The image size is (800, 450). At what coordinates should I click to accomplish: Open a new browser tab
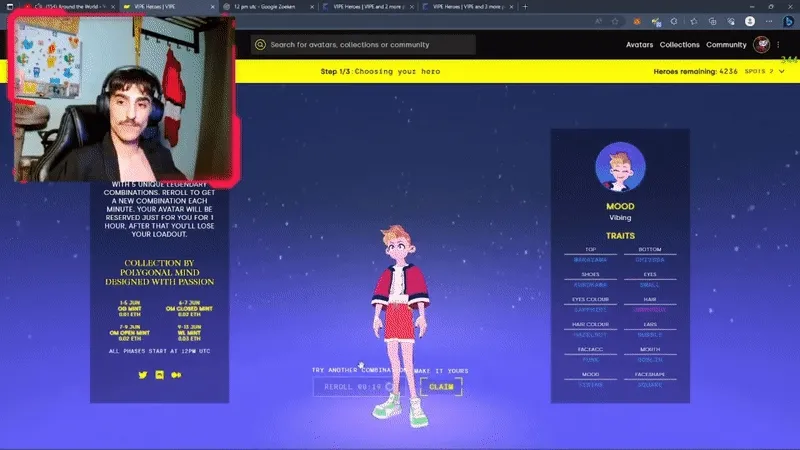525,6
